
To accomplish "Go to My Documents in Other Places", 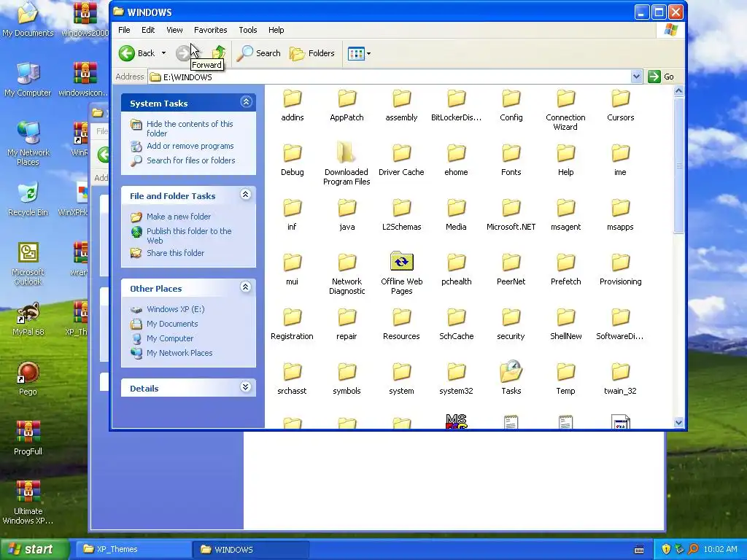I will [172, 324].
